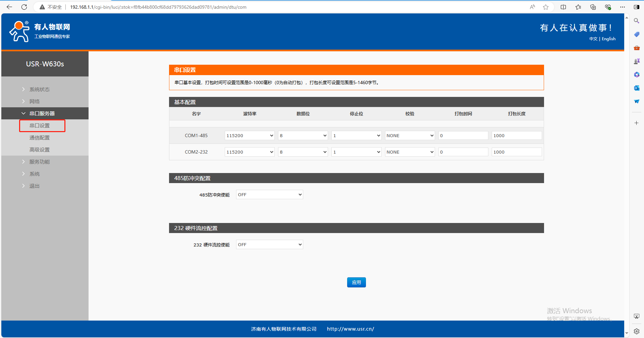Open COM1-485 baud rate dropdown
Screen dimensions: 644x338
(250, 135)
